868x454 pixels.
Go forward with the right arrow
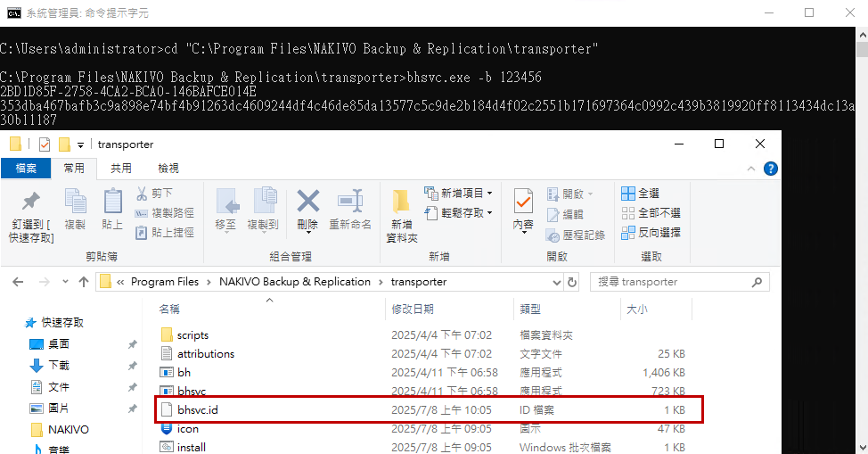coord(44,282)
